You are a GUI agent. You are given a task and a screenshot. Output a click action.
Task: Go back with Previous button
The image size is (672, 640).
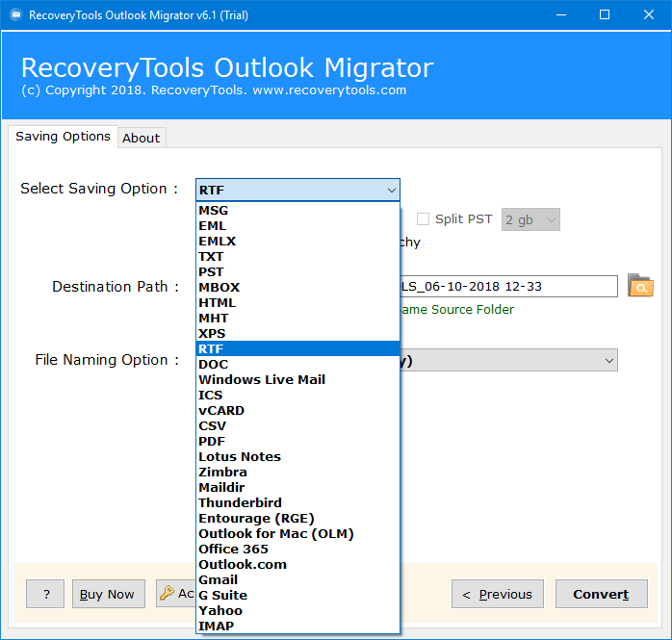(498, 594)
